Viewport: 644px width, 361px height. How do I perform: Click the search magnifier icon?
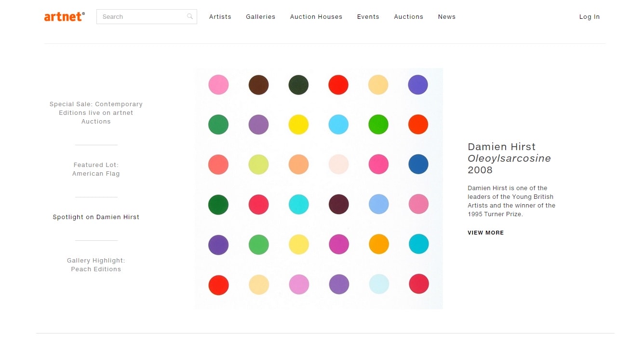click(190, 16)
